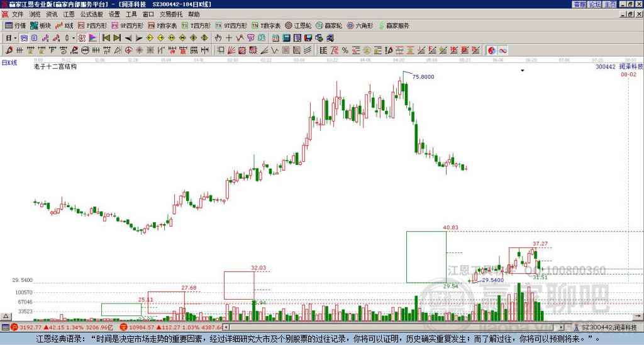Image resolution: width=644 pixels, height=345 pixels.
Task: Switch to the K线 candlestick chart
Action: point(64,25)
